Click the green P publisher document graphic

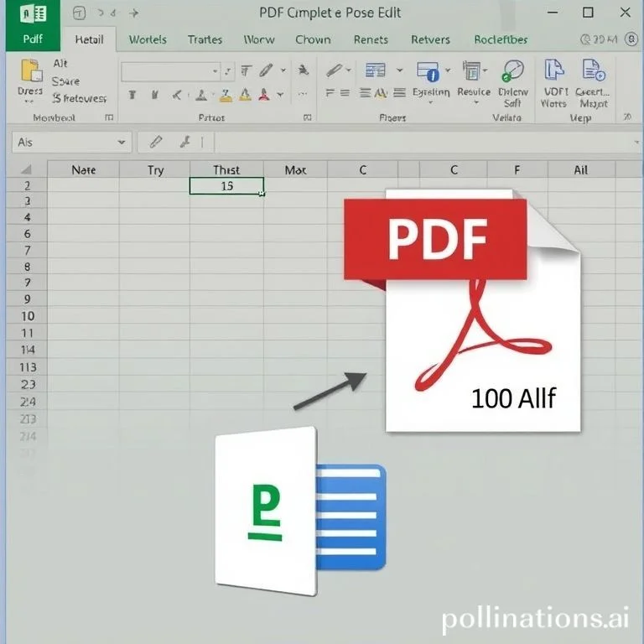[x=300, y=512]
